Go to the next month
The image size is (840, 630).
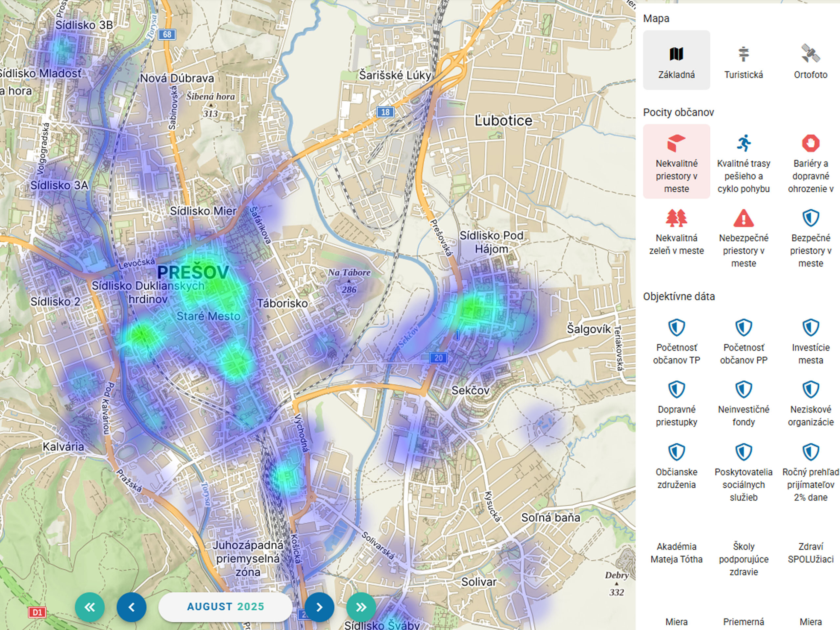click(319, 607)
